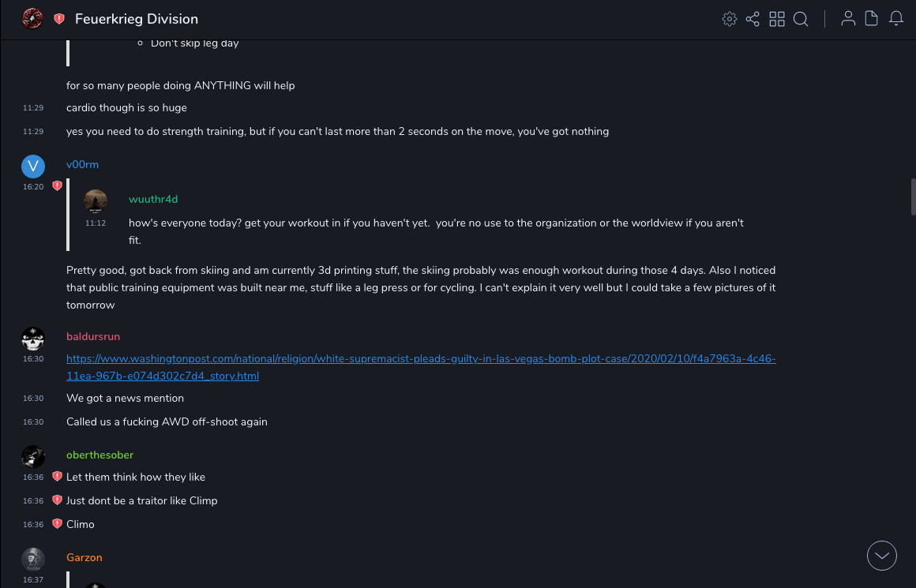Open the settings gear in the header
The height and width of the screenshot is (588, 916).
[x=730, y=19]
